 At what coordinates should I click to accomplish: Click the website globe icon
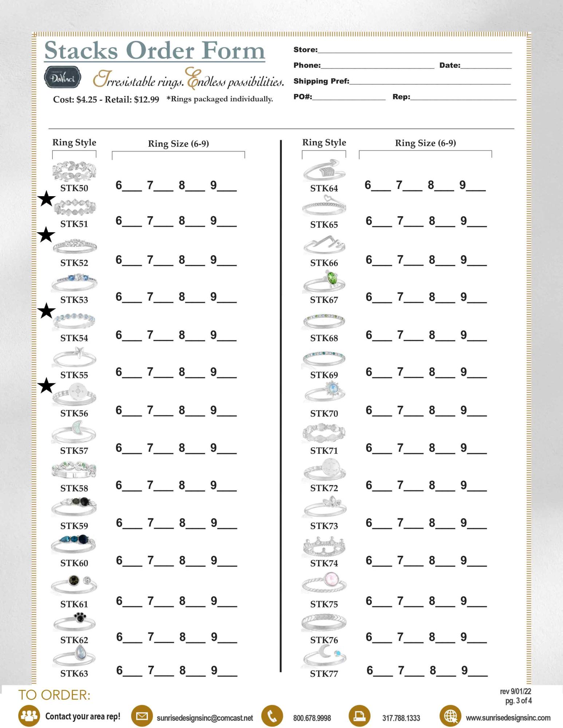point(450,716)
